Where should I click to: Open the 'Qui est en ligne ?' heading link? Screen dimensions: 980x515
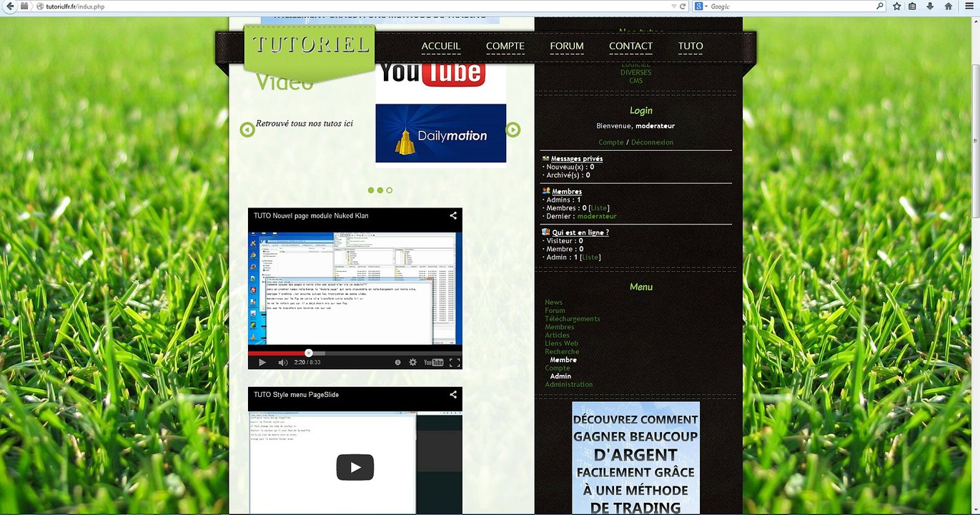[580, 232]
